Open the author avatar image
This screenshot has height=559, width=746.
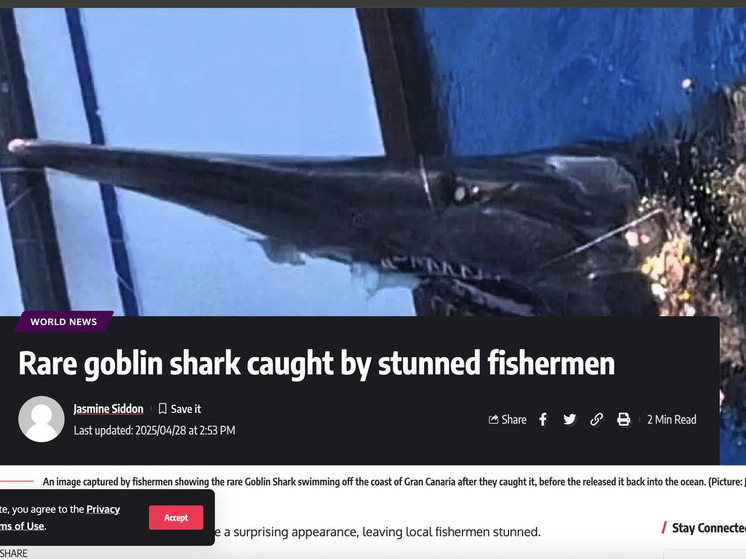[41, 419]
